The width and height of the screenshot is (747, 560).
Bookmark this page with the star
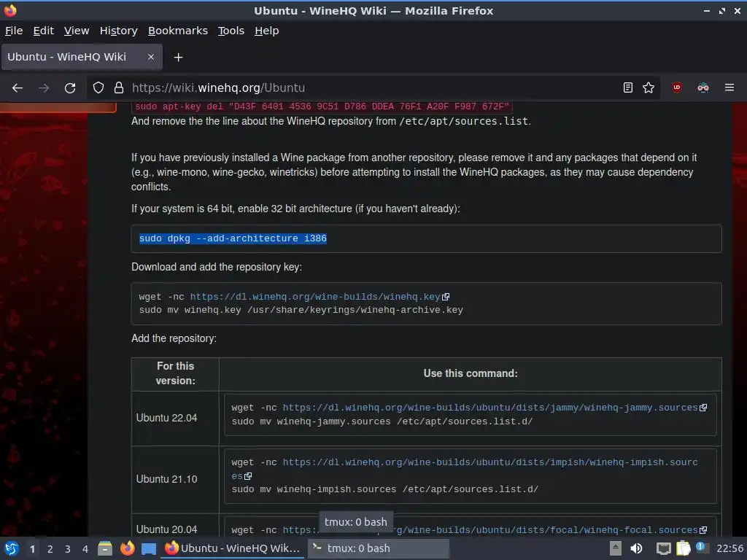coord(649,87)
